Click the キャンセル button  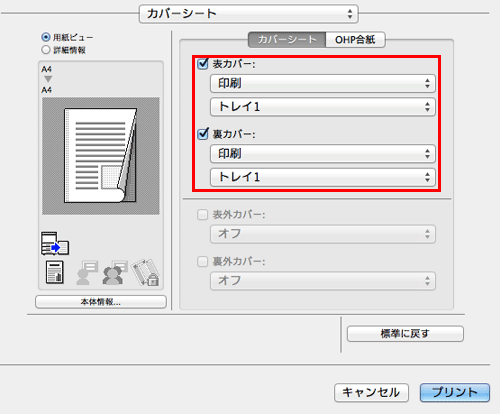point(371,392)
